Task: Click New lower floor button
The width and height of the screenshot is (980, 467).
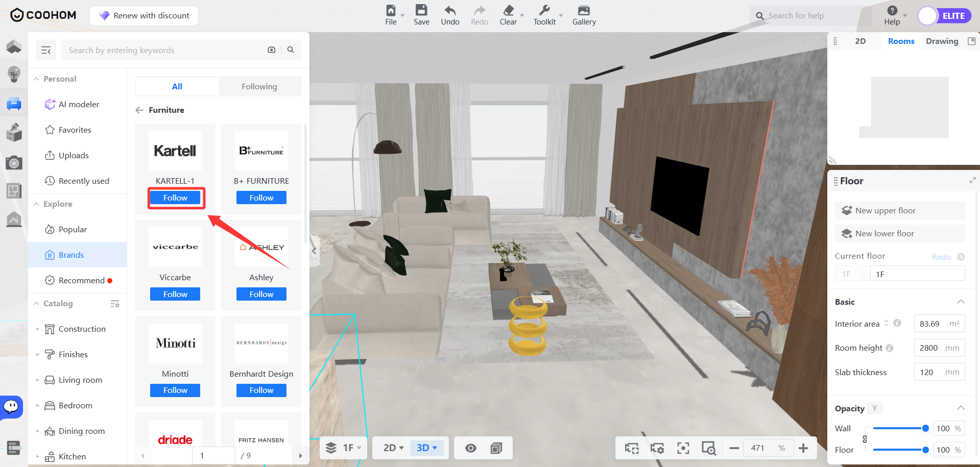Action: 900,233
